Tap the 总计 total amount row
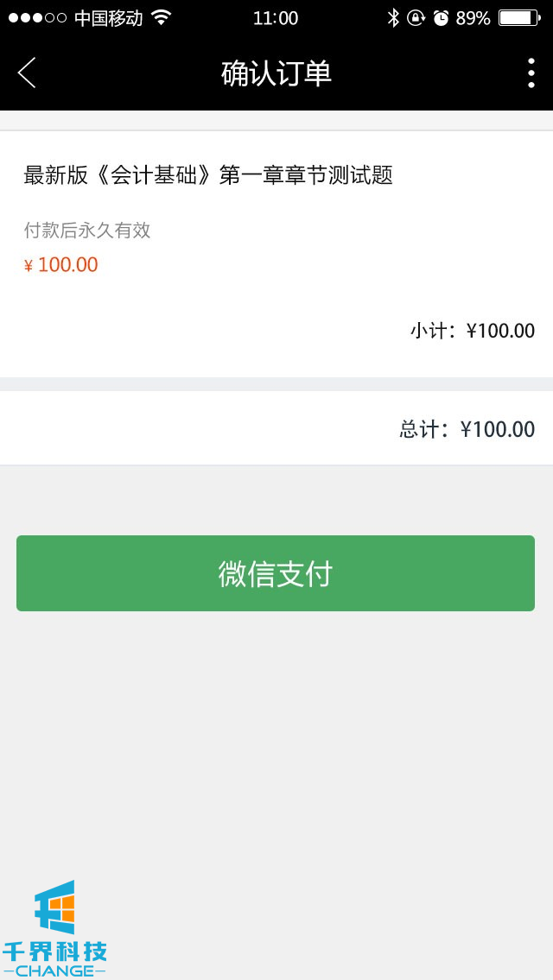The image size is (553, 980). tap(467, 429)
